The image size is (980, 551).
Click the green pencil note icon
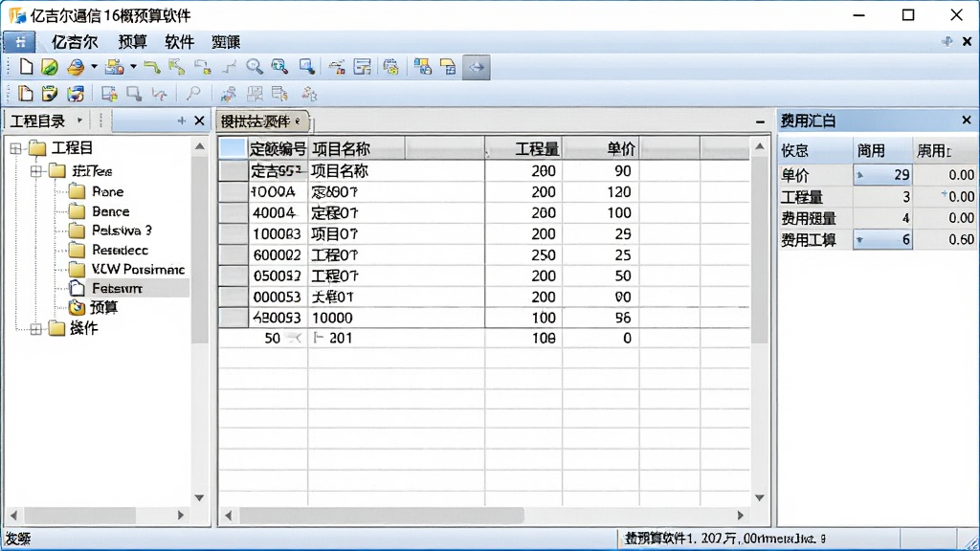coord(50,66)
